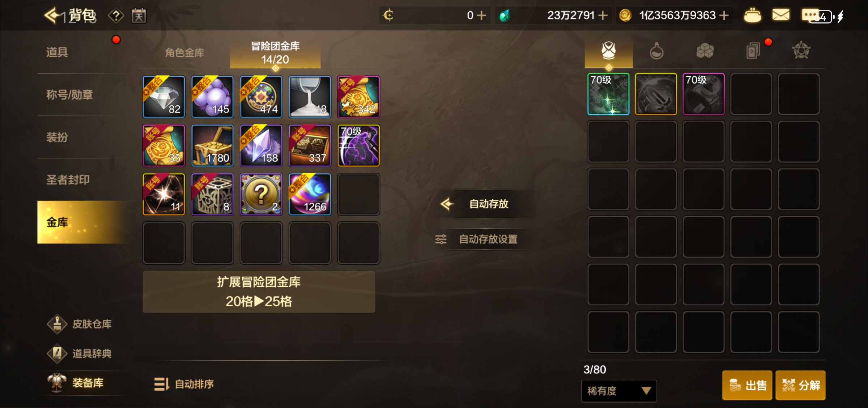The height and width of the screenshot is (408, 868).
Task: Select the potion consumables category icon
Action: coord(656,51)
